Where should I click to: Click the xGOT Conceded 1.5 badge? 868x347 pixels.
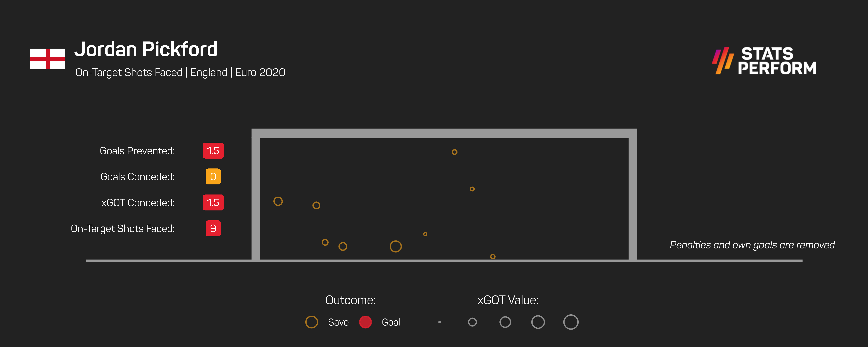pyautogui.click(x=213, y=202)
